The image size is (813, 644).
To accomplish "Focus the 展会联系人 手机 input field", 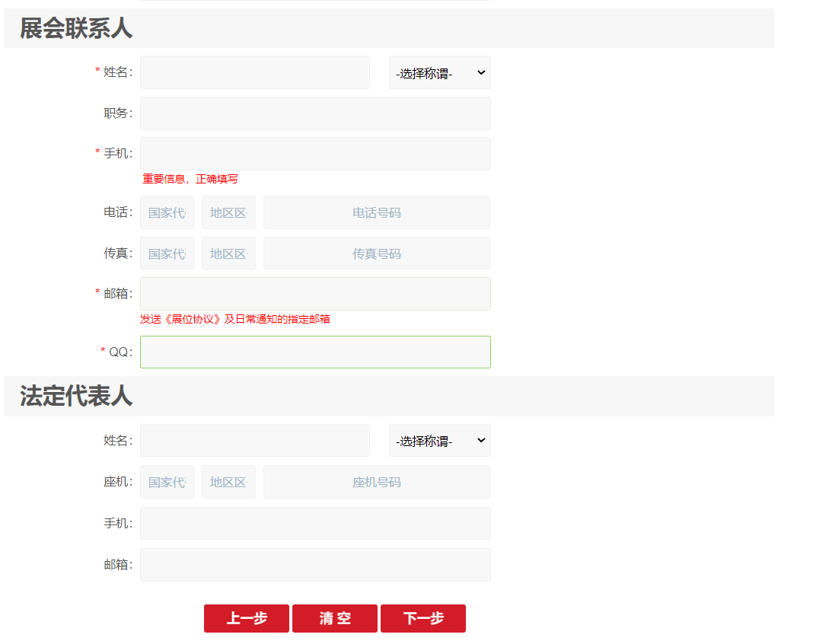I will [x=315, y=154].
